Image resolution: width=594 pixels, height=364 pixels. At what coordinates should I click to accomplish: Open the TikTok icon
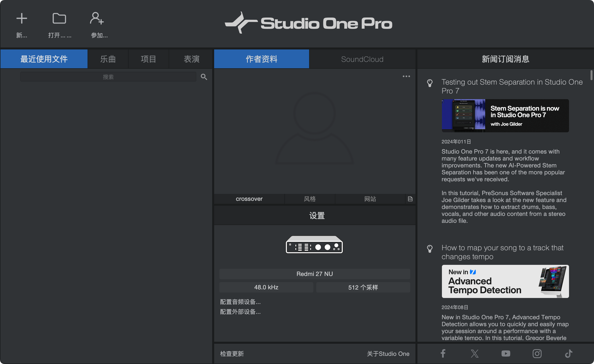569,353
